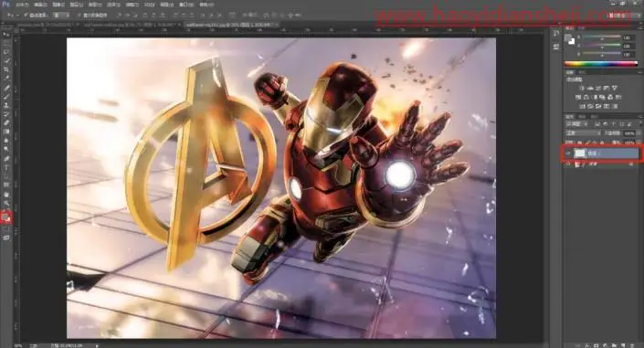Click the layer Opacity value field

pos(629,133)
